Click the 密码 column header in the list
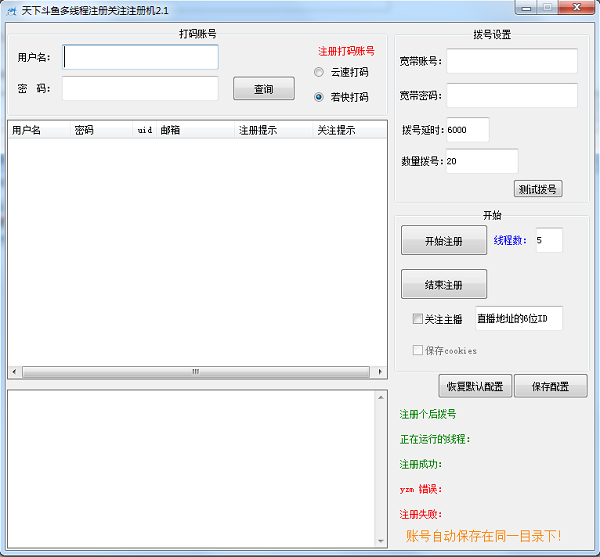600x557 pixels. [101, 130]
